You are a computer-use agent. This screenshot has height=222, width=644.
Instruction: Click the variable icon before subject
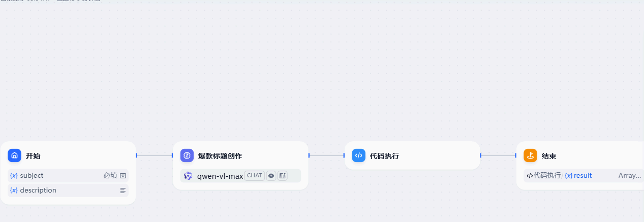14,176
